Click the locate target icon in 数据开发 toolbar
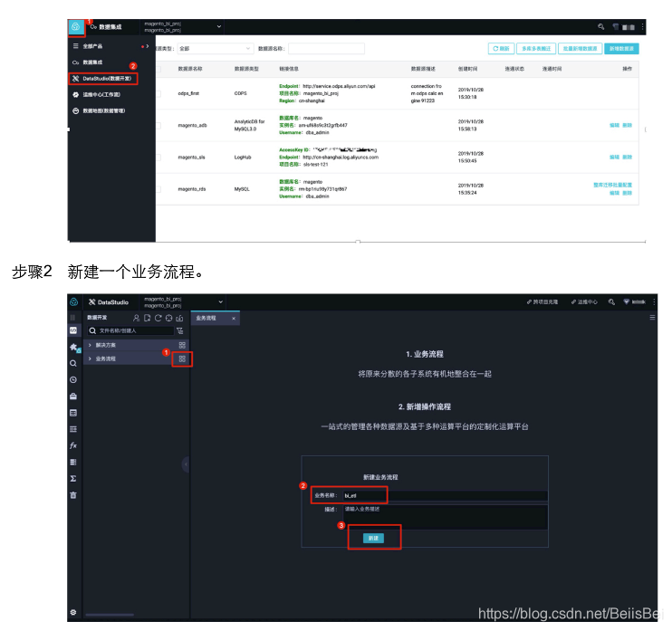 pos(168,318)
